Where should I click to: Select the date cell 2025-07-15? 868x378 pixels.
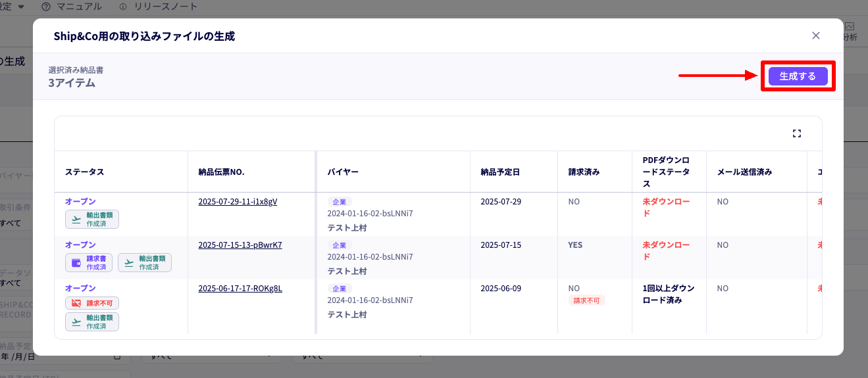(501, 245)
